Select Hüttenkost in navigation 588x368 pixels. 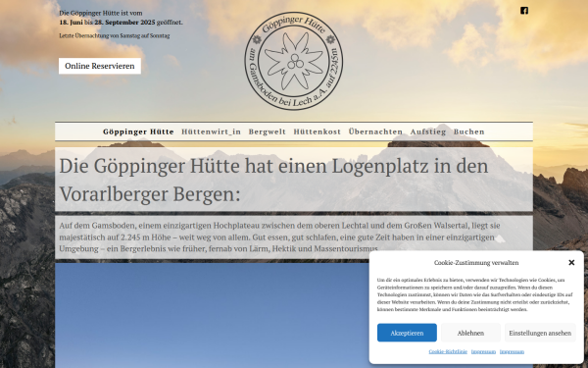pos(318,131)
